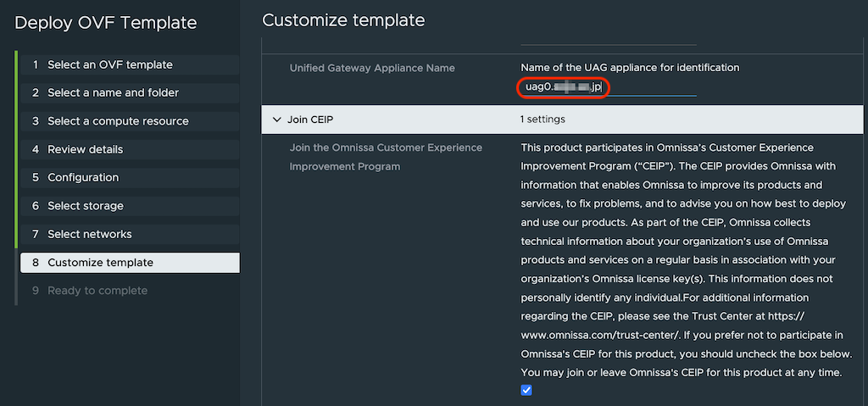Uncheck the CEIP participation checkbox
The height and width of the screenshot is (406, 868).
526,390
